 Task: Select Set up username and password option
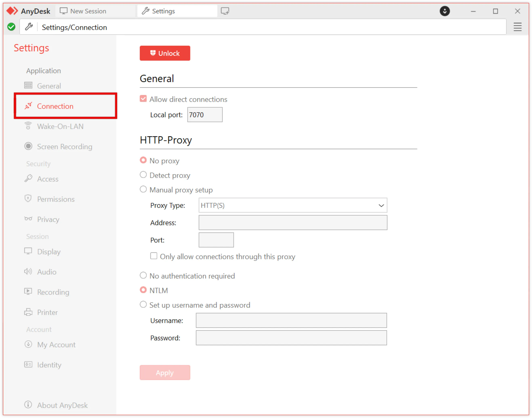(x=143, y=305)
